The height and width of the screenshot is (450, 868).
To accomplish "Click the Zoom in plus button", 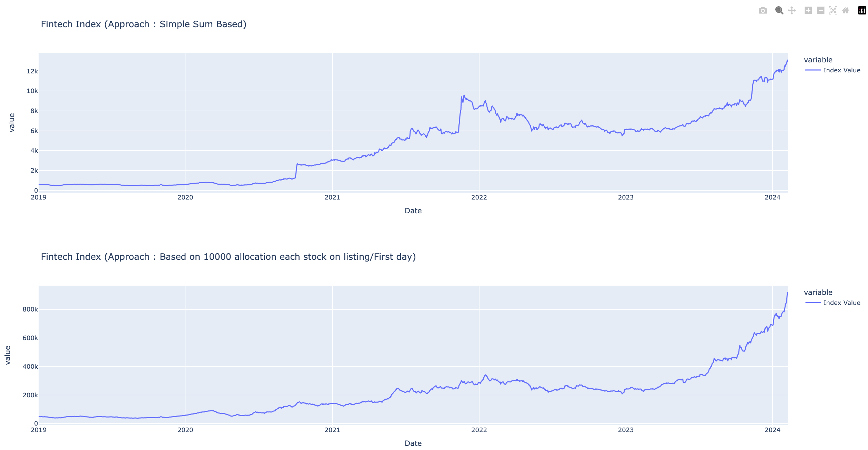I will [808, 11].
